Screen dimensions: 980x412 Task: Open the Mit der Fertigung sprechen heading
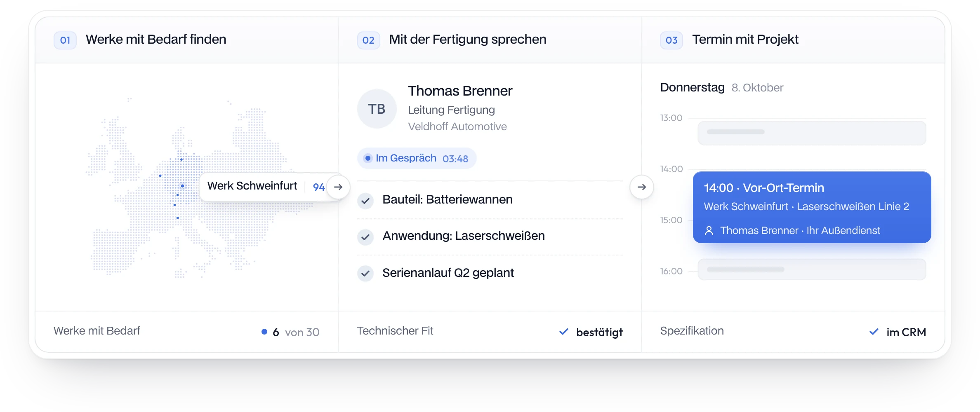click(x=468, y=40)
